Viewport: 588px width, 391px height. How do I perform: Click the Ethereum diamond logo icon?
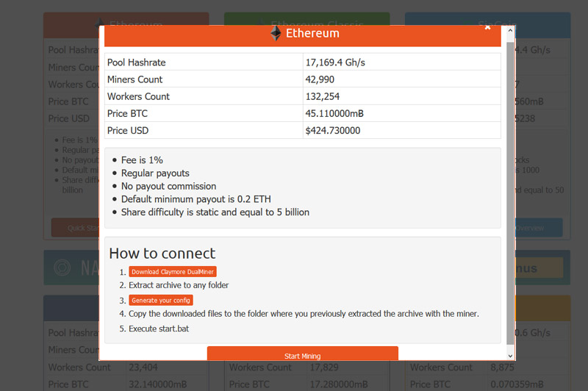[276, 33]
